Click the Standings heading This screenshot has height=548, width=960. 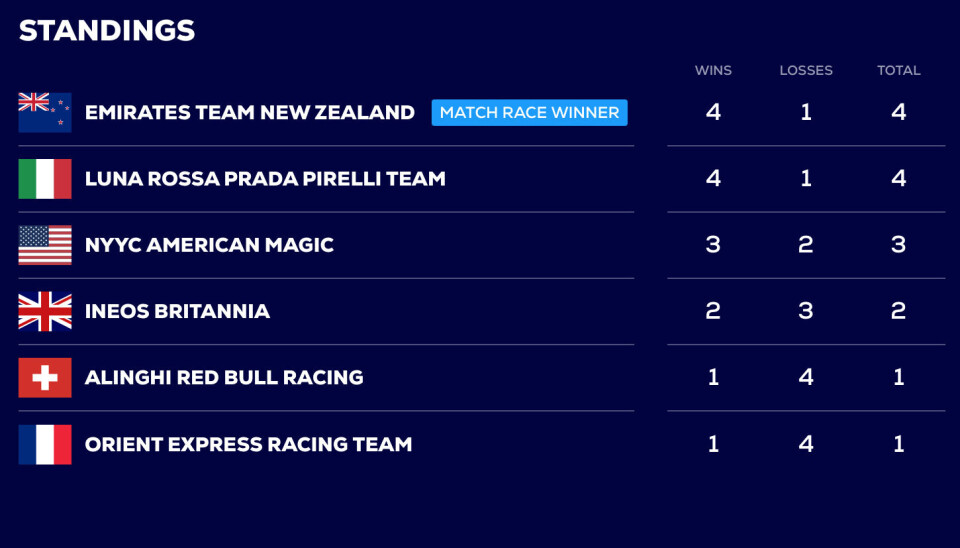(x=107, y=31)
